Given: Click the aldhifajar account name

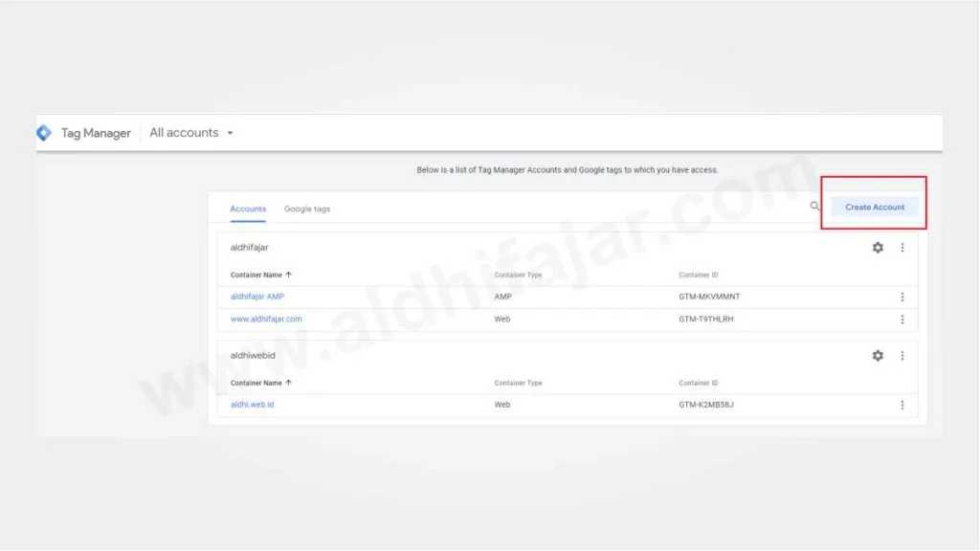Looking at the screenshot, I should 250,248.
